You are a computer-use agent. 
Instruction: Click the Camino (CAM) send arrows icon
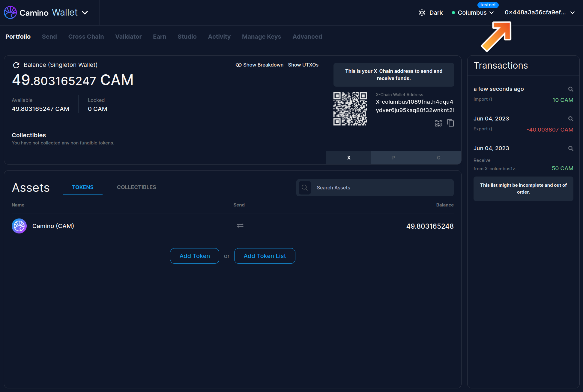pos(240,225)
